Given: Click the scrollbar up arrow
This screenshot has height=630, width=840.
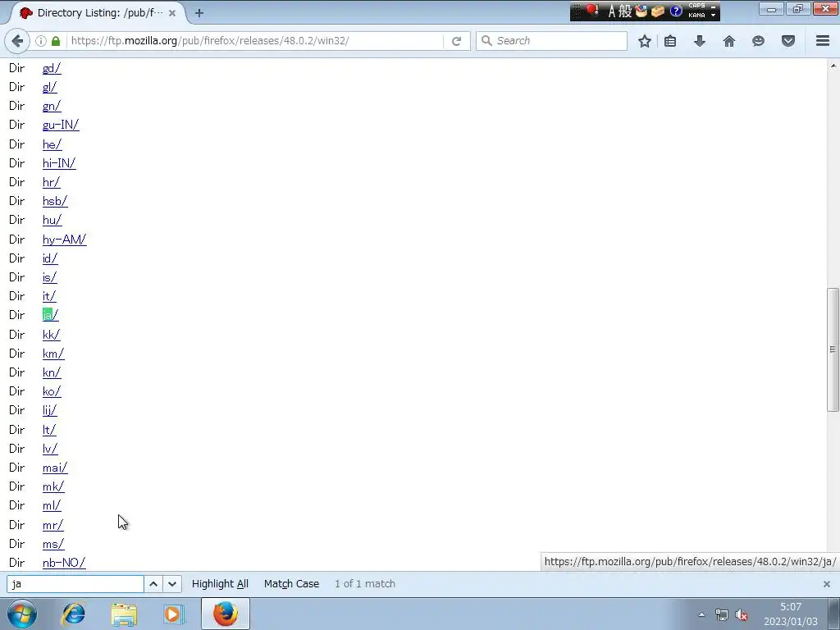Looking at the screenshot, I should pos(833,66).
